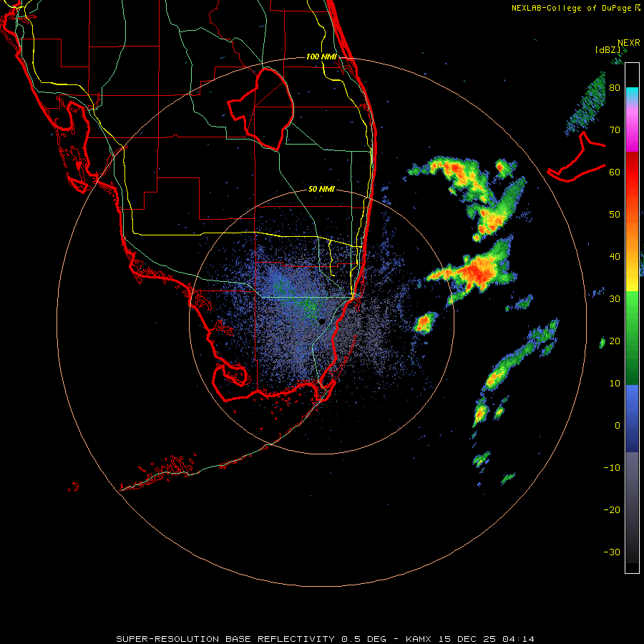Click the 40 value on dBZ scale
The width and height of the screenshot is (644, 644).
[615, 257]
